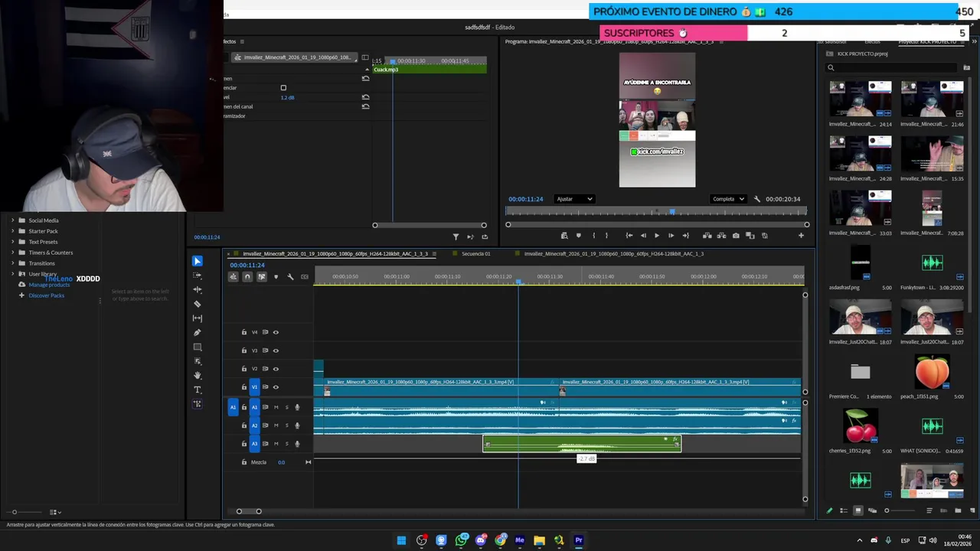Click the Mezcla volume value 0.0
The height and width of the screenshot is (551, 980).
coord(281,462)
